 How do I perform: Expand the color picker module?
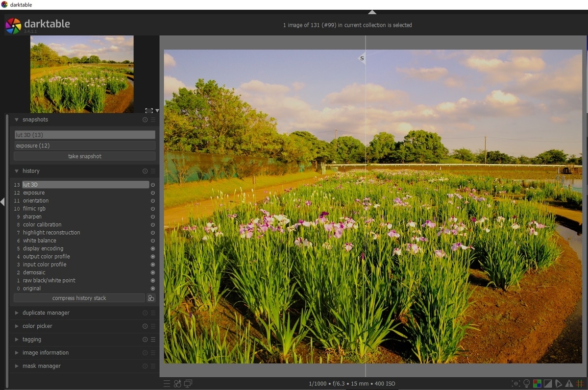(16, 326)
